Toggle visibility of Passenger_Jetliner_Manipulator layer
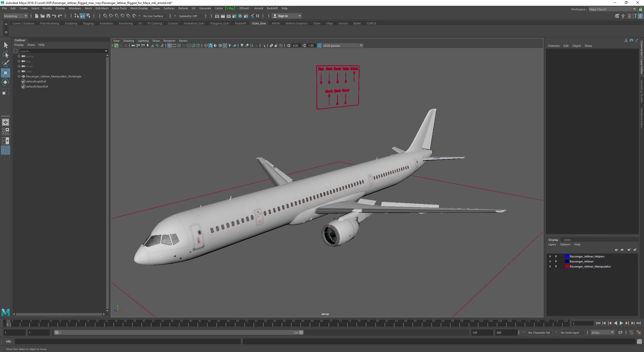Viewport: 644px width, 352px height. coord(550,266)
